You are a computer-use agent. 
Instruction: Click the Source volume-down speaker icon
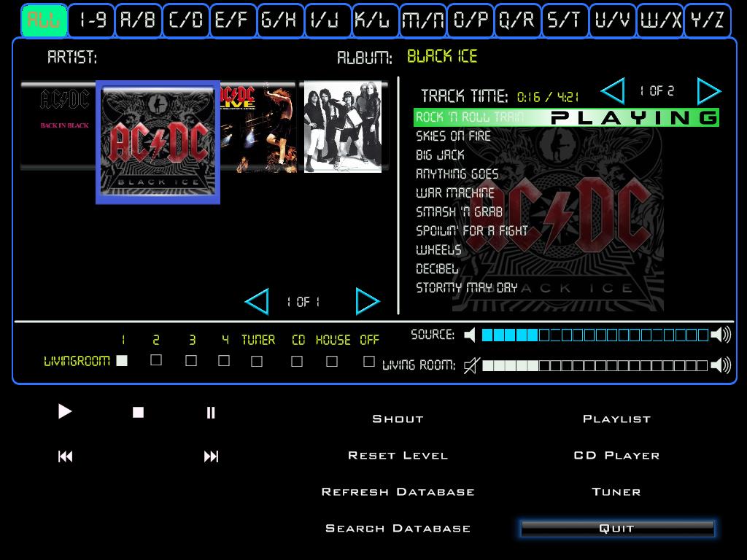tap(470, 335)
